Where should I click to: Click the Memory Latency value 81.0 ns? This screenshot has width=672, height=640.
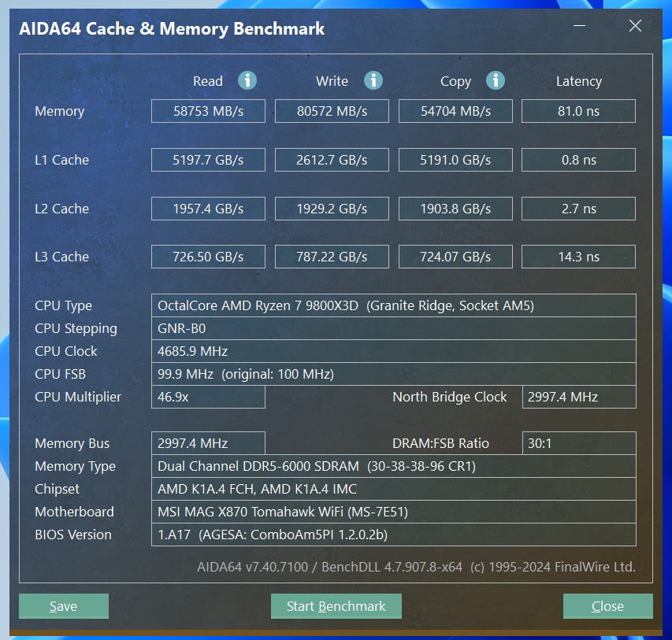pyautogui.click(x=578, y=111)
